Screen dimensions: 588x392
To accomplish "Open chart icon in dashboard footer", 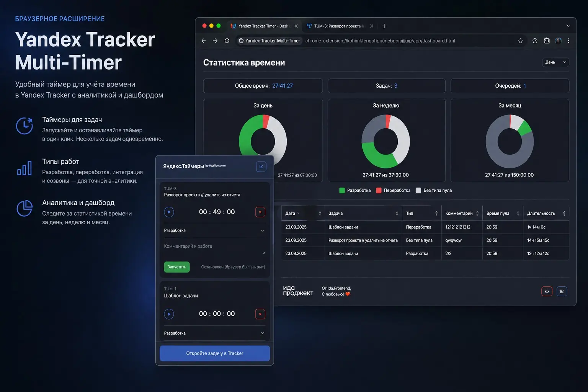I will point(562,291).
